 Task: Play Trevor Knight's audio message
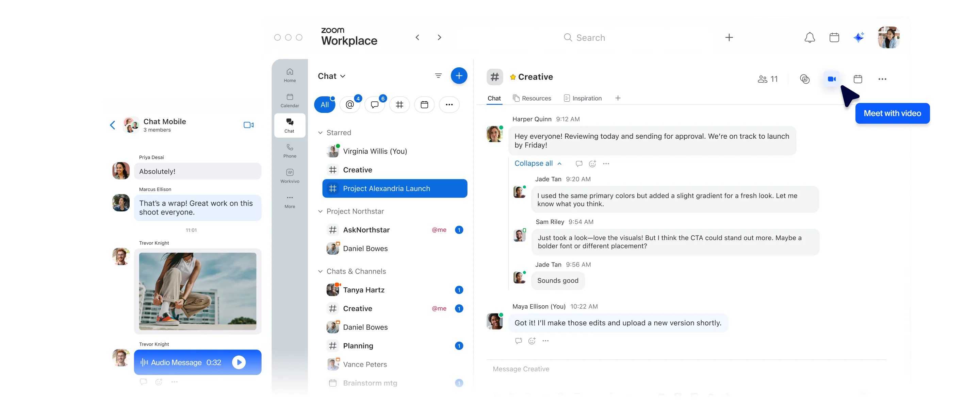click(x=239, y=362)
